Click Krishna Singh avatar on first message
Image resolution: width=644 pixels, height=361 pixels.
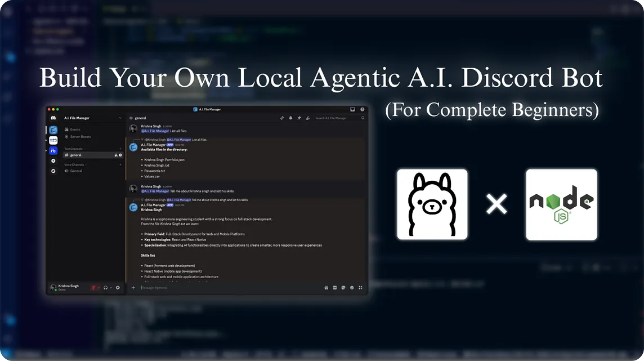[x=133, y=128]
